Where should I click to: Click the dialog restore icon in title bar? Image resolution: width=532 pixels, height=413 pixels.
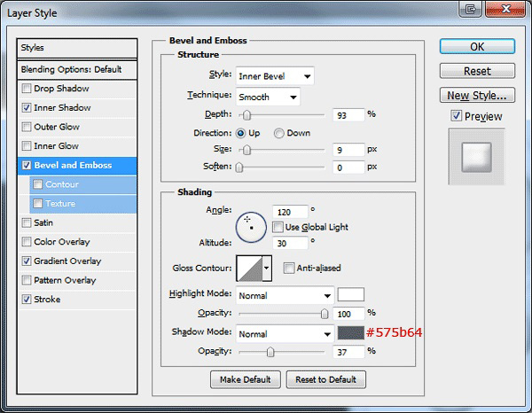[470, 9]
